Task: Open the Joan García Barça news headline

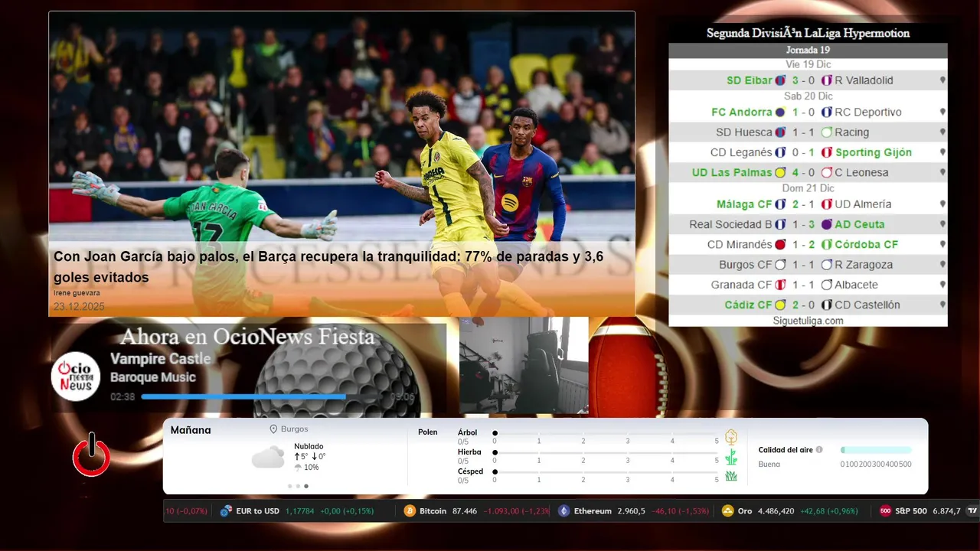Action: tap(328, 267)
